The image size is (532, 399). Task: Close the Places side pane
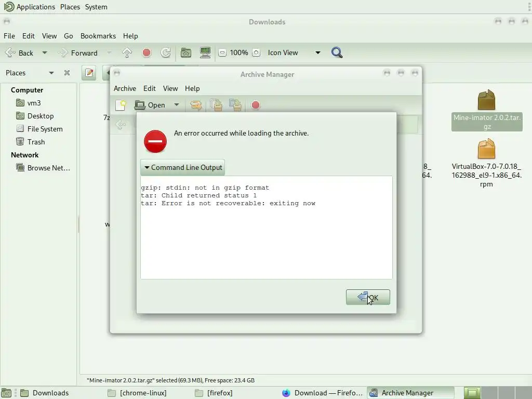point(67,73)
